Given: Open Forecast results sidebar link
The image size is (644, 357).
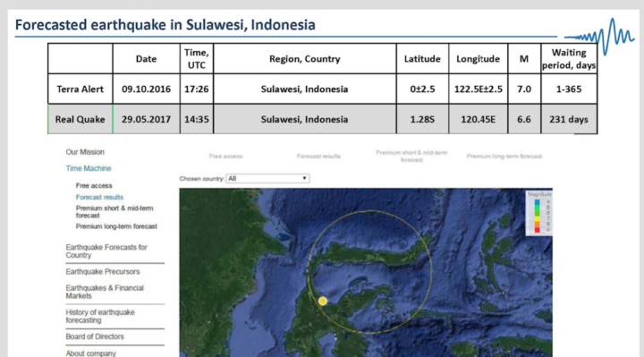Looking at the screenshot, I should pyautogui.click(x=99, y=197).
